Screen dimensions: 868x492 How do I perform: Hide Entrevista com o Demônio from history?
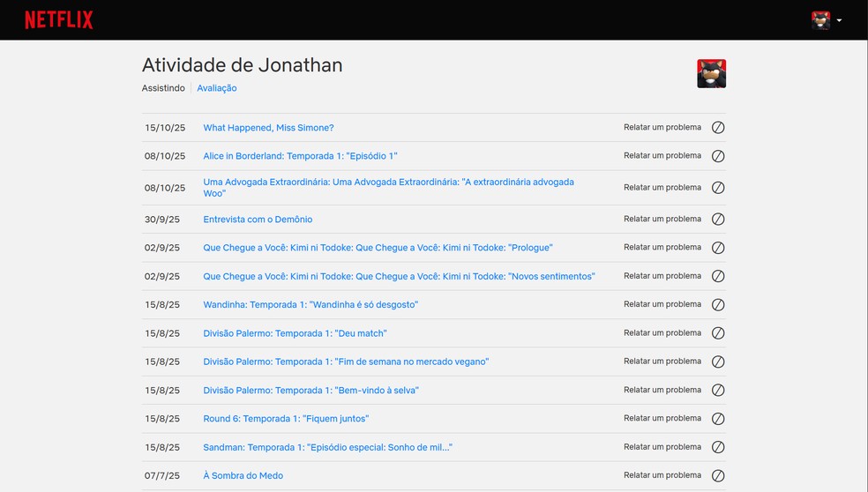click(718, 220)
